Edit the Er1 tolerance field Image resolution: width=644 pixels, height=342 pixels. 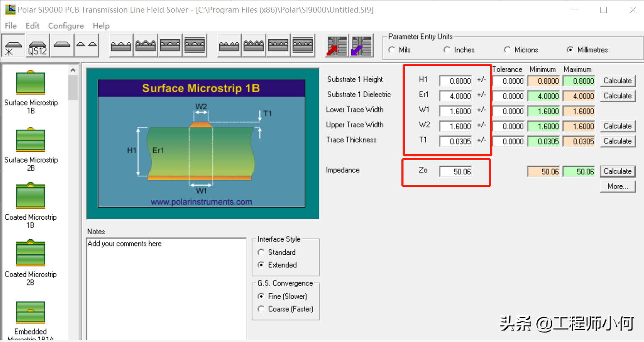coord(509,96)
